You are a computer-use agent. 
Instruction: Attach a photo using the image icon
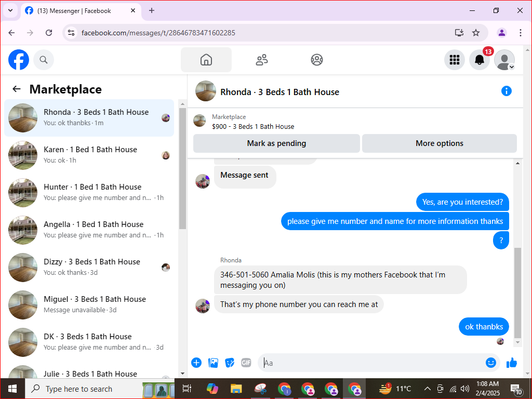[213, 363]
